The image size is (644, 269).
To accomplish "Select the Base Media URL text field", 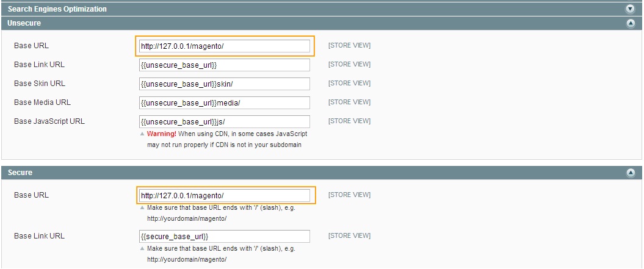I will [x=224, y=103].
